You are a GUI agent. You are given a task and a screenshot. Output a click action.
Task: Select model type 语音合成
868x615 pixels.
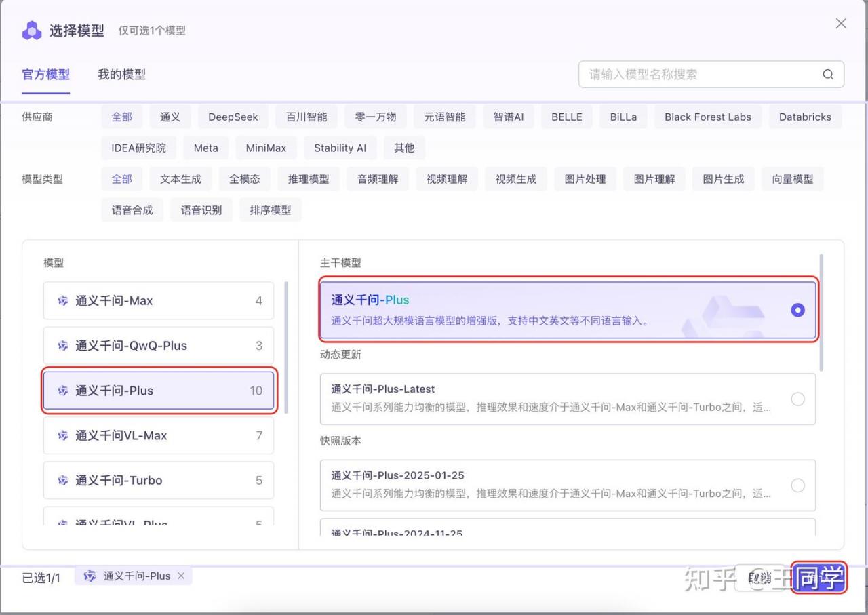(x=132, y=210)
